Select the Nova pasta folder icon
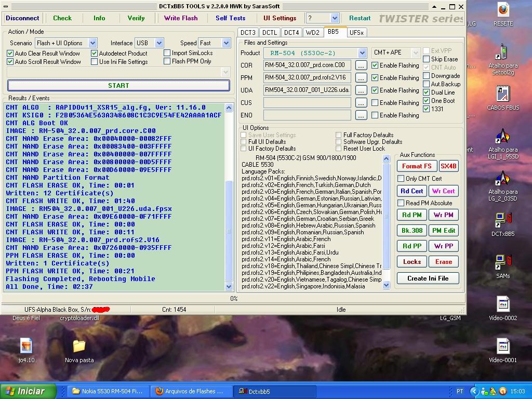The height and width of the screenshot is (399, 532). pyautogui.click(x=79, y=351)
